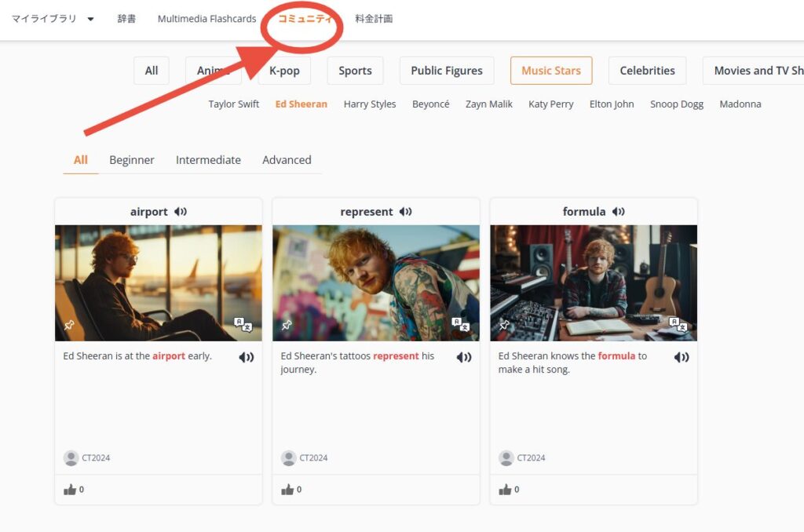The image size is (804, 532).
Task: Select the Movies and TV Shows category
Action: [x=753, y=71]
